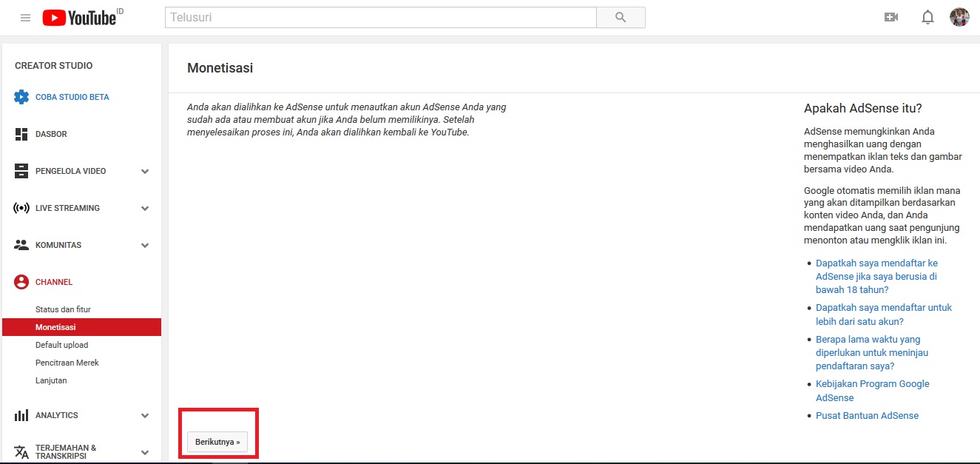Focus the Telusuri search field
The height and width of the screenshot is (464, 980).
[x=380, y=17]
